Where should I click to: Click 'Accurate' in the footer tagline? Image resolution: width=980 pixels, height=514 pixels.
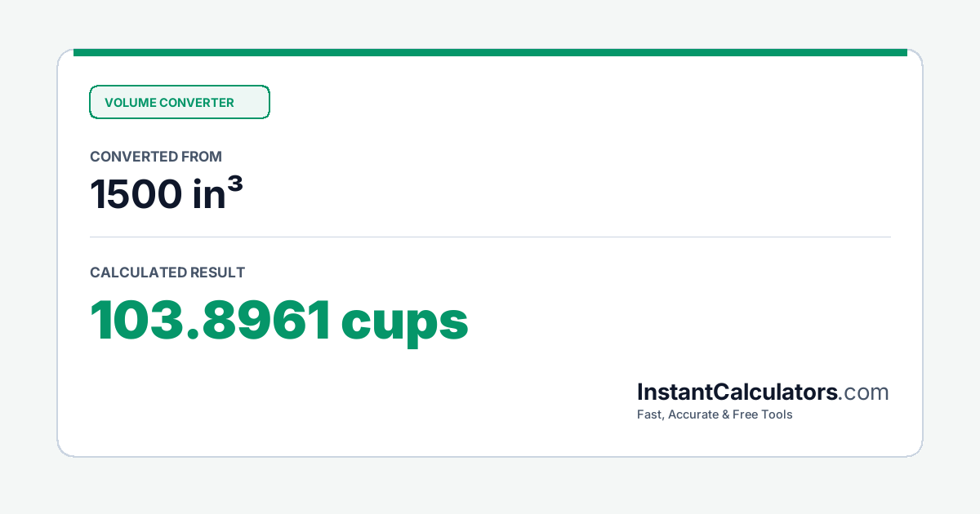694,414
